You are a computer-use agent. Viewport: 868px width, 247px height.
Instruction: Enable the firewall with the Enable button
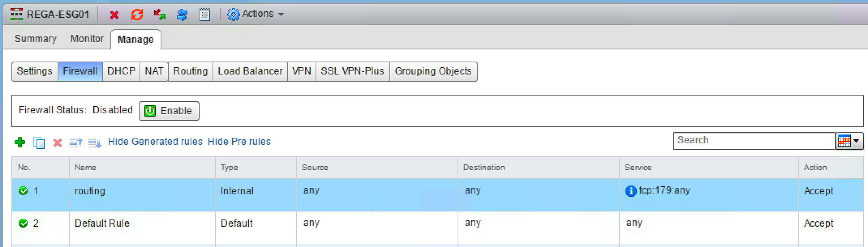tap(169, 111)
